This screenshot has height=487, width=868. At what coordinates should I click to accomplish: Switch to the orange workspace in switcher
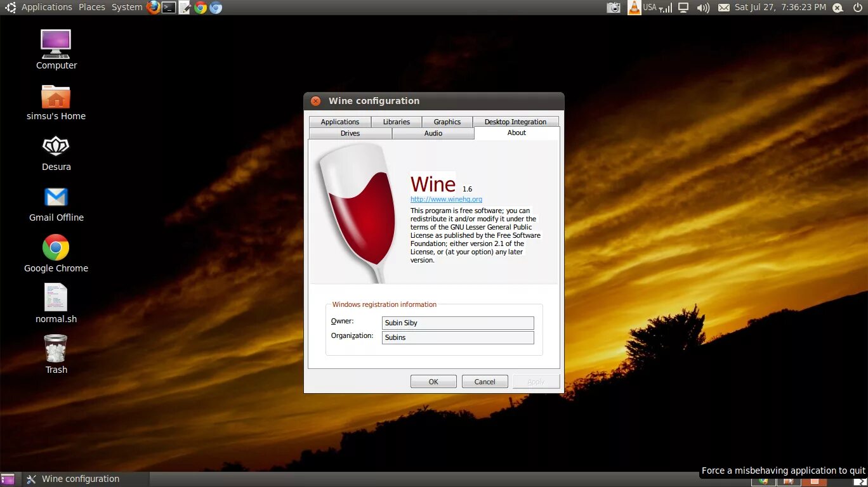(814, 481)
